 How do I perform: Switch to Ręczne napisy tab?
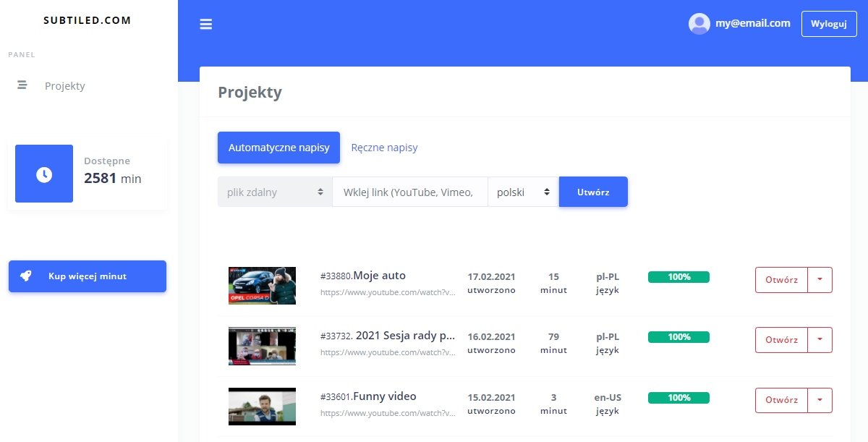point(384,148)
